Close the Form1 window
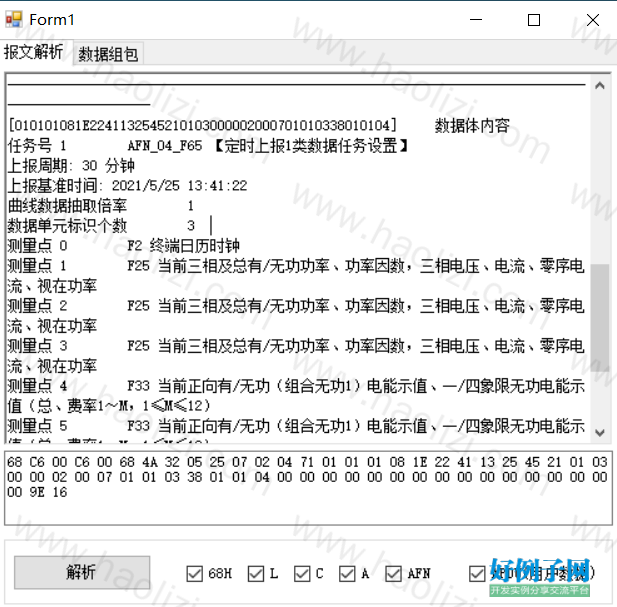Image resolution: width=617 pixels, height=607 pixels. (593, 20)
